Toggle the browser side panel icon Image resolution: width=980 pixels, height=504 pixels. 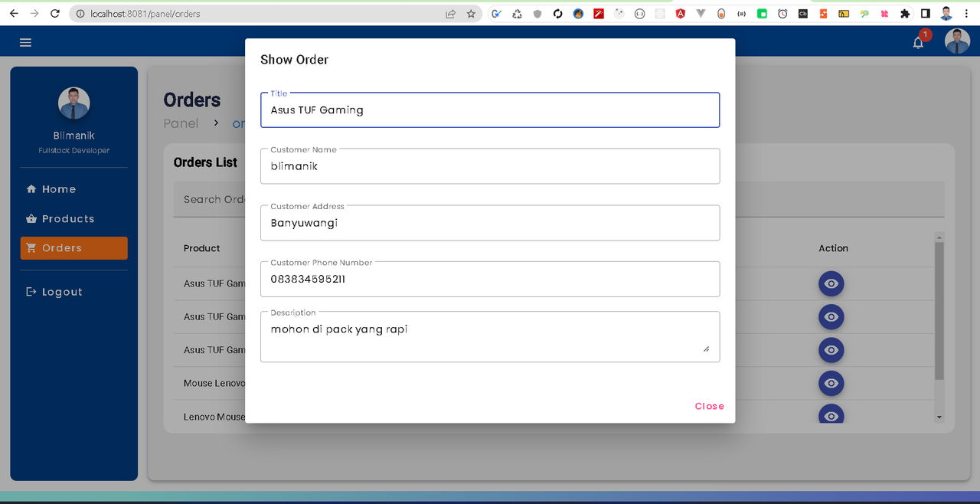(926, 14)
